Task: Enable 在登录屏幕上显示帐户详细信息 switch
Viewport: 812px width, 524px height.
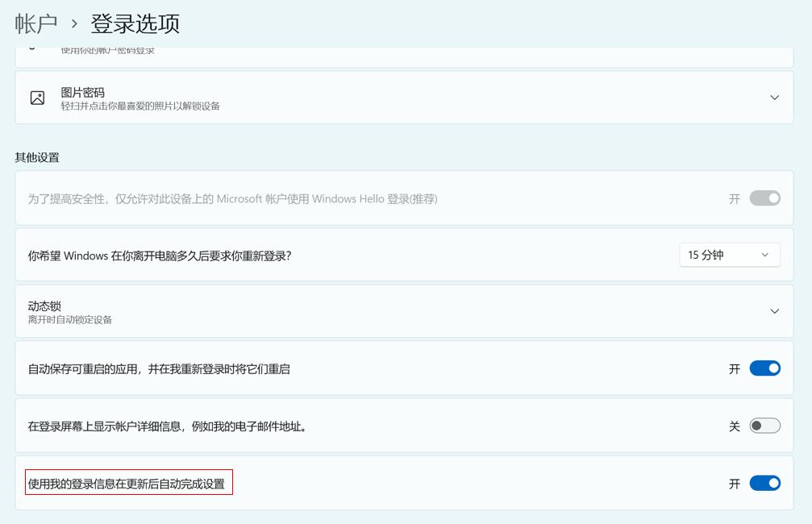Action: tap(764, 426)
